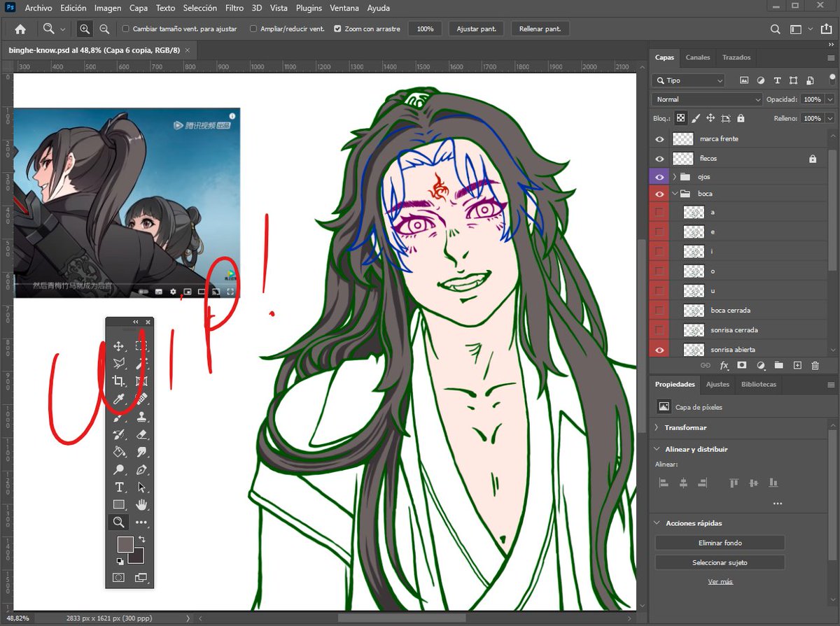Show the 'boca cerrada' layer
Viewport: 840px width, 626px height.
pyautogui.click(x=659, y=310)
